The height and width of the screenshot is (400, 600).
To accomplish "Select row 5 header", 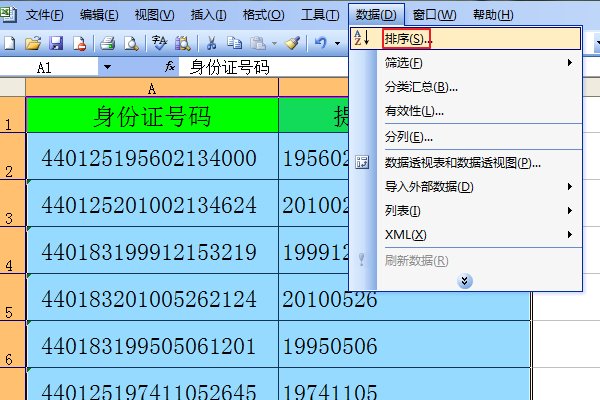I will [x=12, y=297].
